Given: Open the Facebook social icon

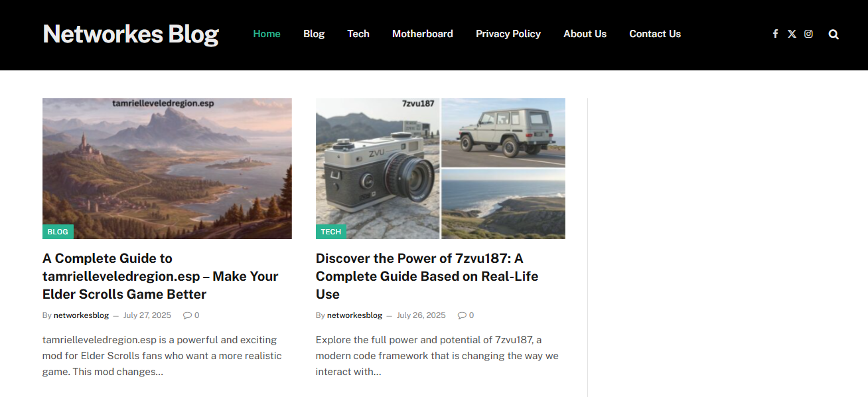Looking at the screenshot, I should tap(775, 34).
